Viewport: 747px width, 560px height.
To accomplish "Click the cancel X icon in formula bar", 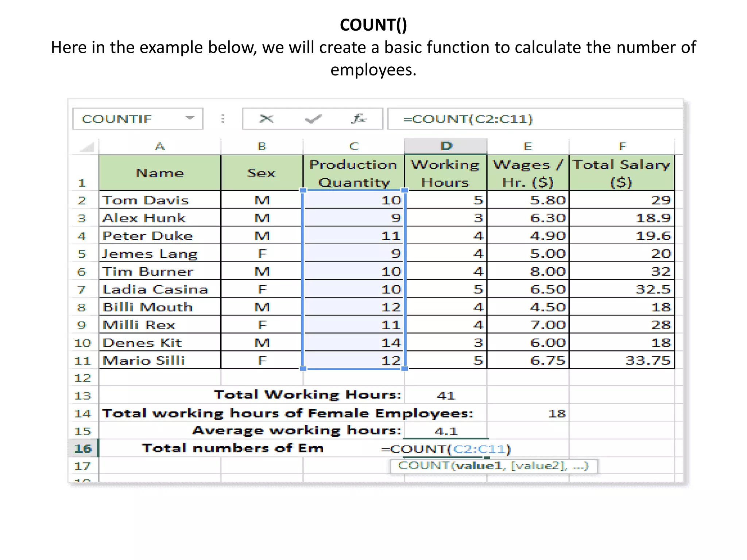I will pos(266,118).
